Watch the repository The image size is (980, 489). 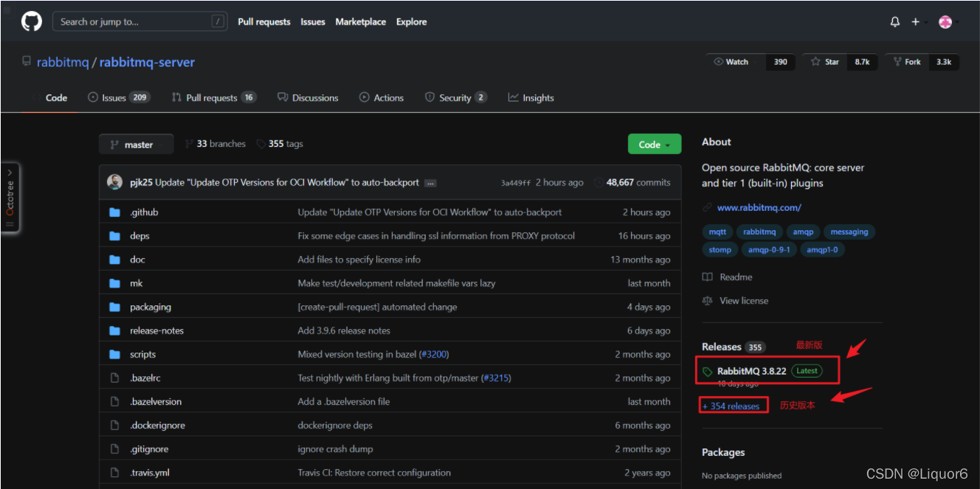(x=736, y=62)
